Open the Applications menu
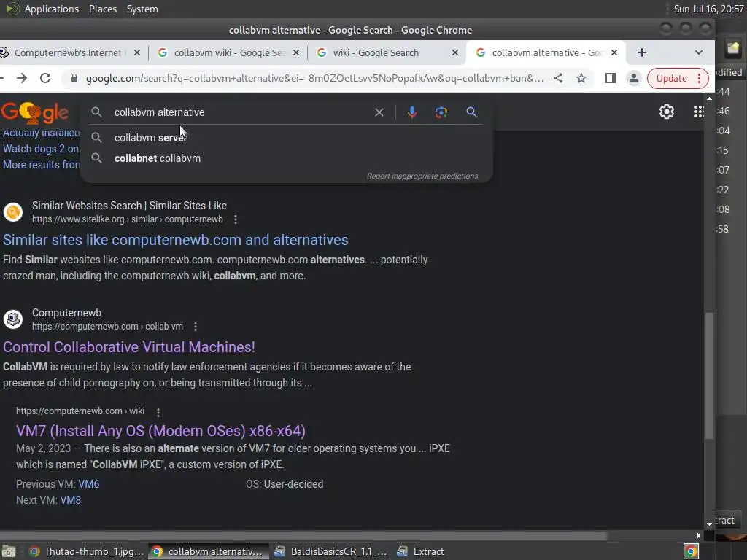 click(52, 9)
